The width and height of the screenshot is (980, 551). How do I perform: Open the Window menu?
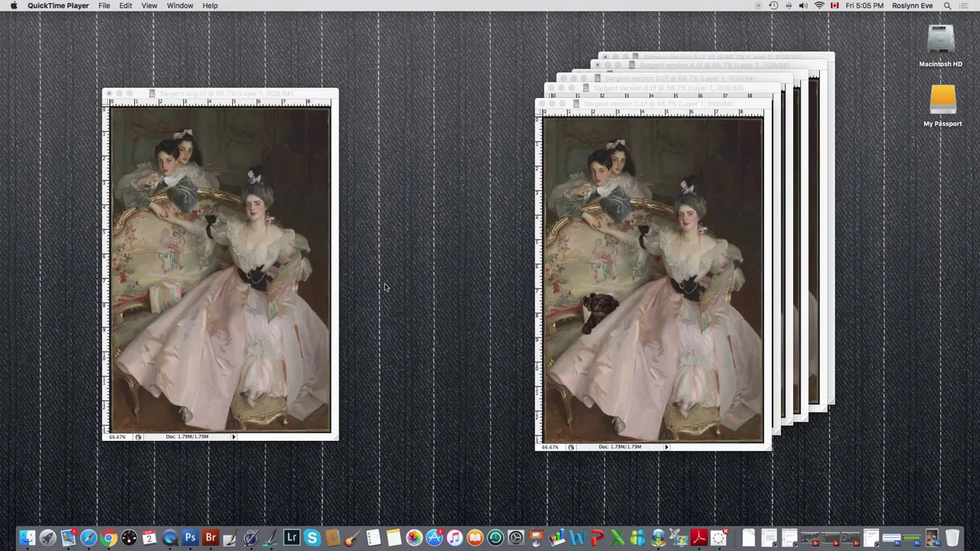180,5
